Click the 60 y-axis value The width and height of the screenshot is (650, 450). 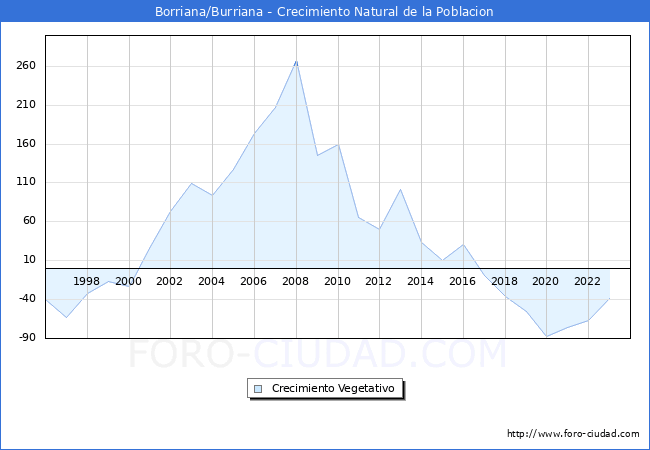tap(29, 220)
